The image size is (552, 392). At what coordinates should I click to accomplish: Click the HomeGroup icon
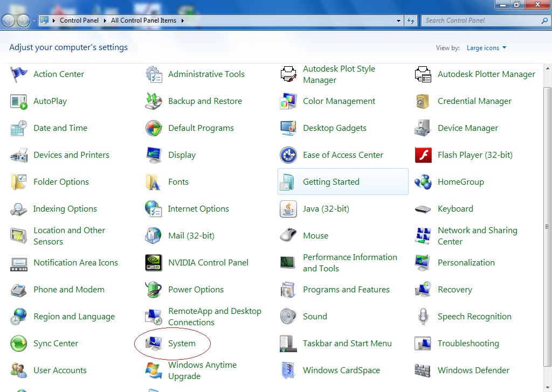[x=423, y=182]
